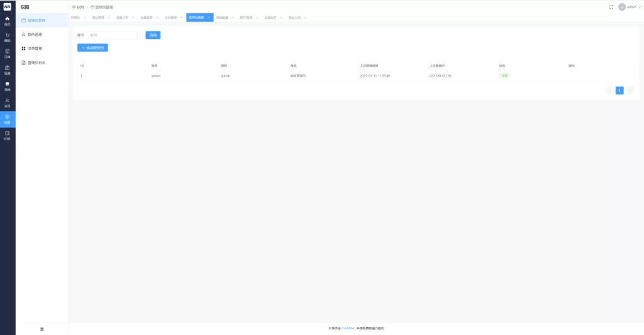The height and width of the screenshot is (335, 644).
Task: Switch to the 商品管理 tab
Action: [x=98, y=18]
